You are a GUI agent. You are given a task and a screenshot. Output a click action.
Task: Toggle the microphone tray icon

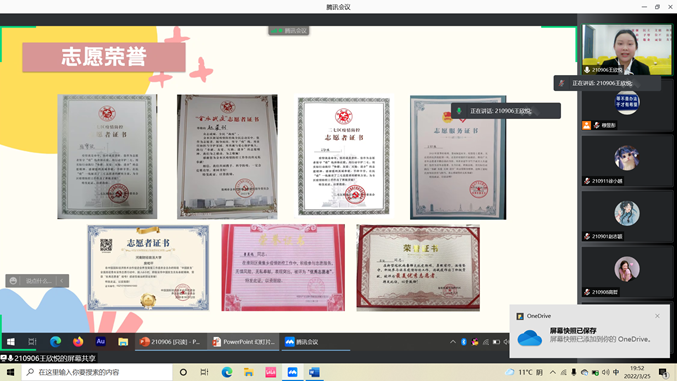click(574, 372)
